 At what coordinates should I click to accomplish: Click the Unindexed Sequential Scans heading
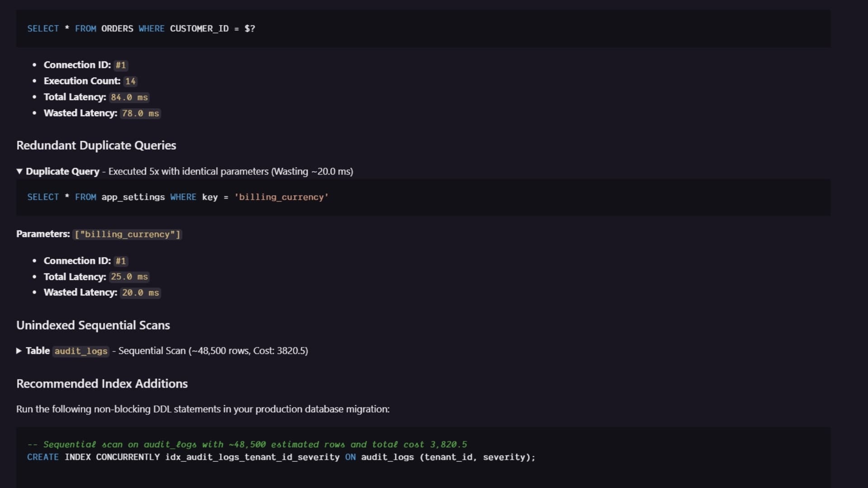click(x=93, y=325)
